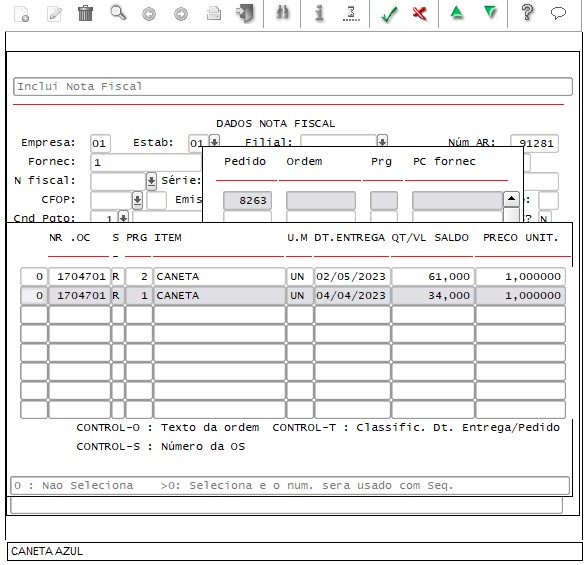Open the N fiscal field dropdown arrow
Viewport: 586px width, 565px height.
[x=151, y=181]
